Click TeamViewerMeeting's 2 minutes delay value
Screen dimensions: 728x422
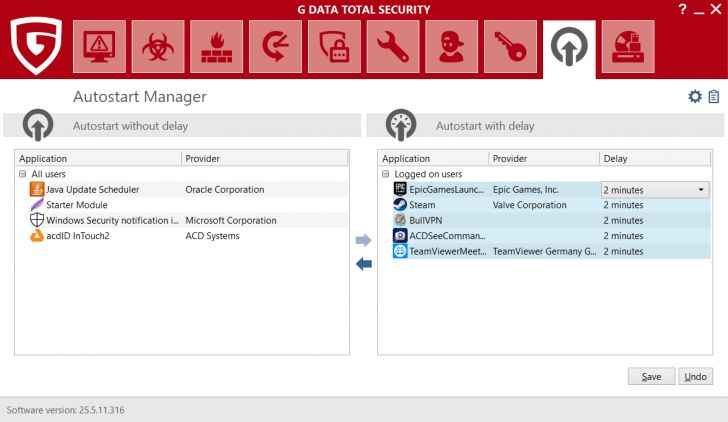[x=623, y=251]
